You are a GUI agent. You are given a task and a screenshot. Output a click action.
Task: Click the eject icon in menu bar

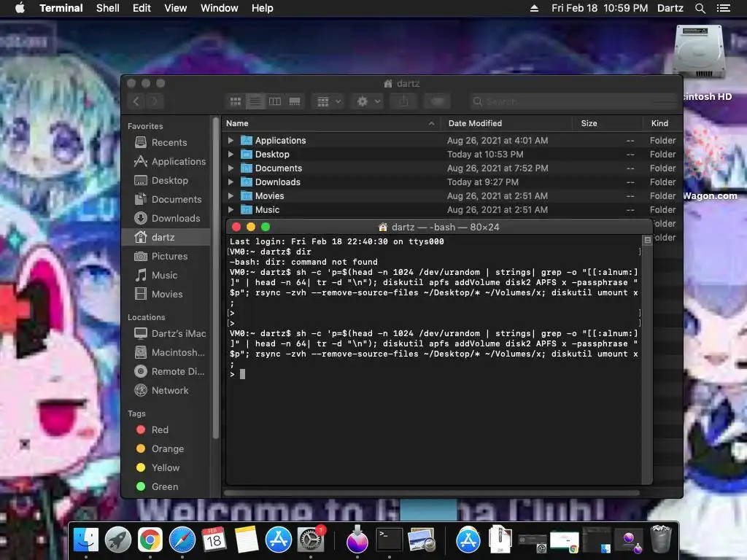click(534, 8)
